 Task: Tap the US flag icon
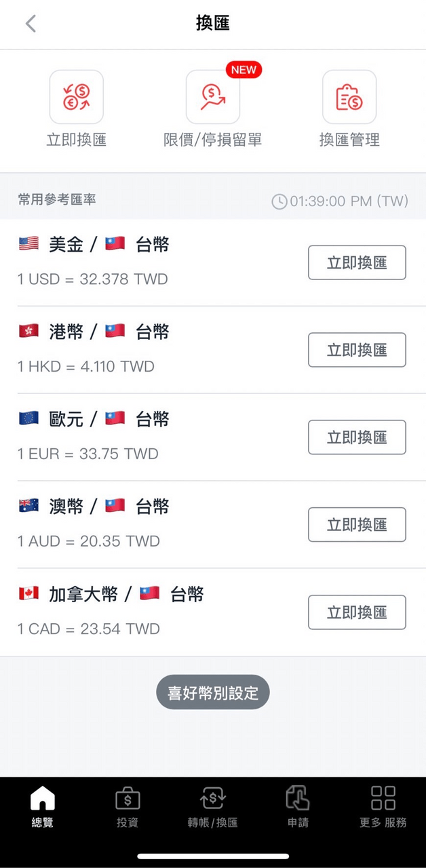pyautogui.click(x=28, y=244)
